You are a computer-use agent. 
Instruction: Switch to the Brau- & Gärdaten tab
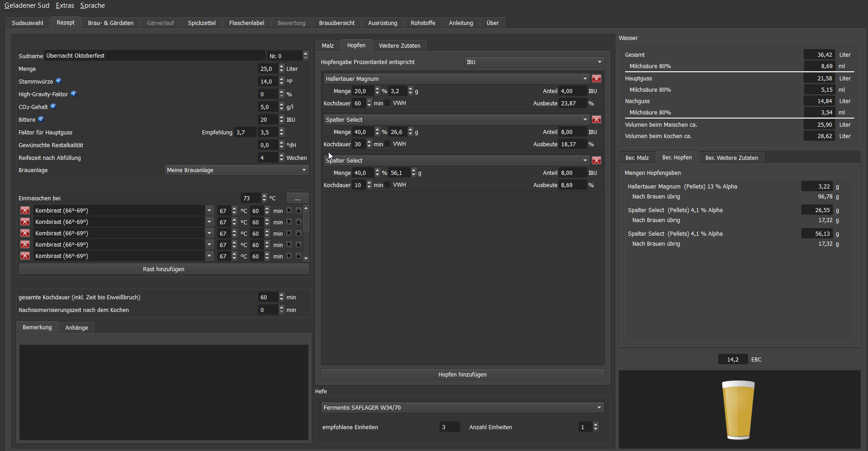[x=111, y=23]
